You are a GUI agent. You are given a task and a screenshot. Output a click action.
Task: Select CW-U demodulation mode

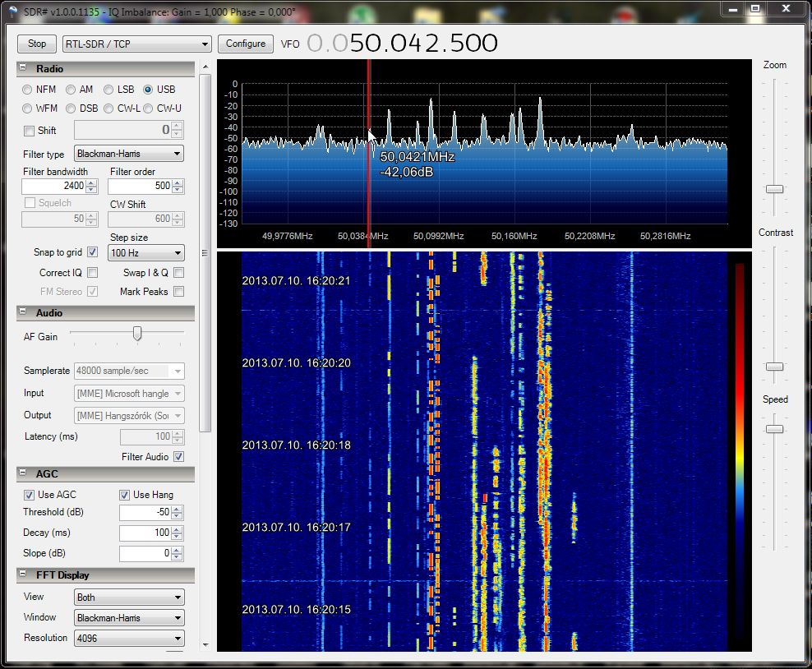point(148,108)
